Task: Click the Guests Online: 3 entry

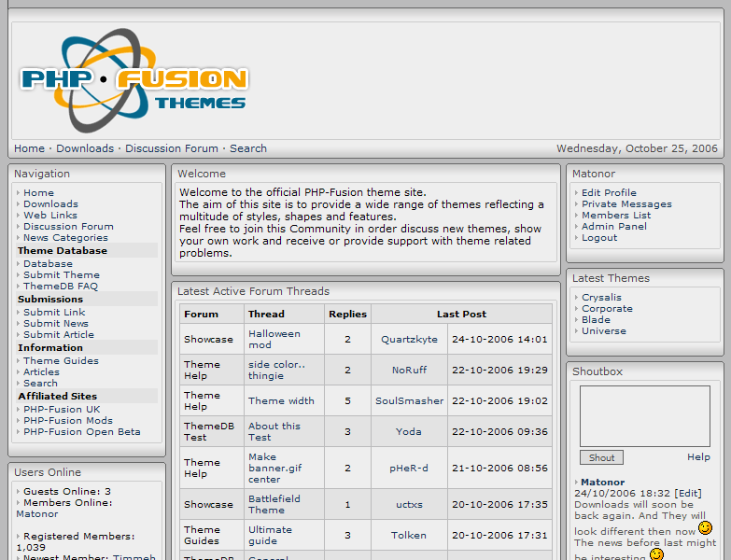Action: pyautogui.click(x=67, y=492)
